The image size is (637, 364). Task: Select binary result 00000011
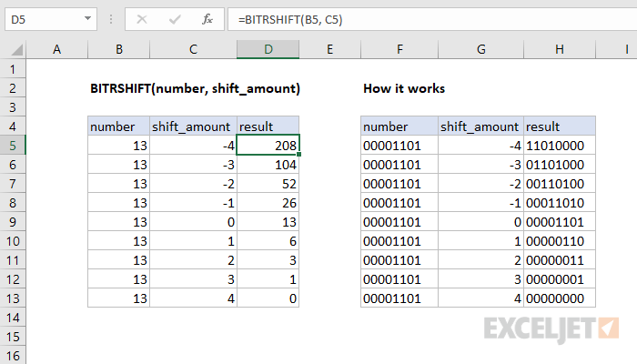click(560, 260)
